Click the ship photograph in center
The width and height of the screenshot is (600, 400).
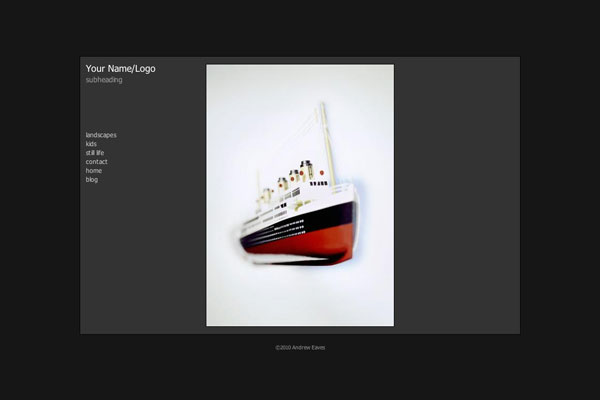[300, 195]
